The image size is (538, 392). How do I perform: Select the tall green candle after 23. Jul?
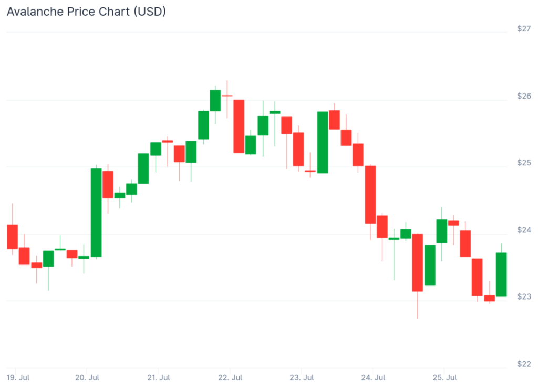point(323,142)
